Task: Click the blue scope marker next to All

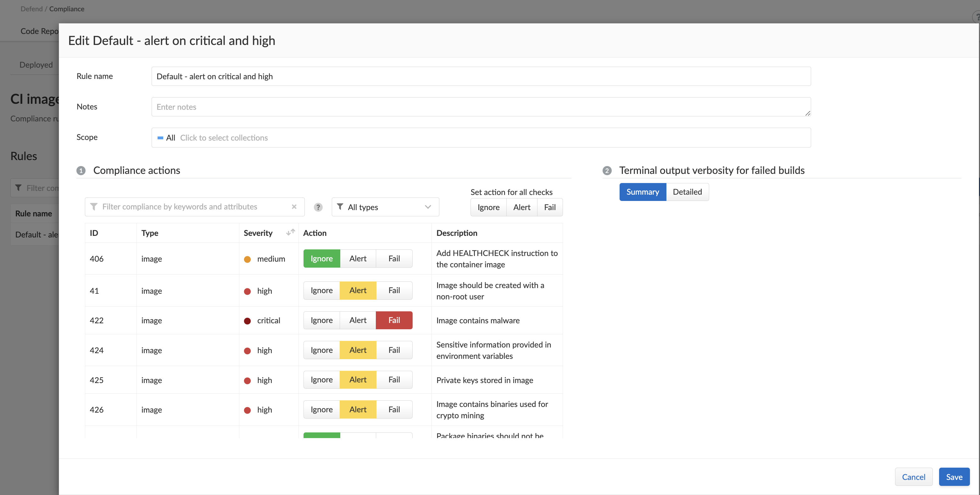Action: click(160, 138)
